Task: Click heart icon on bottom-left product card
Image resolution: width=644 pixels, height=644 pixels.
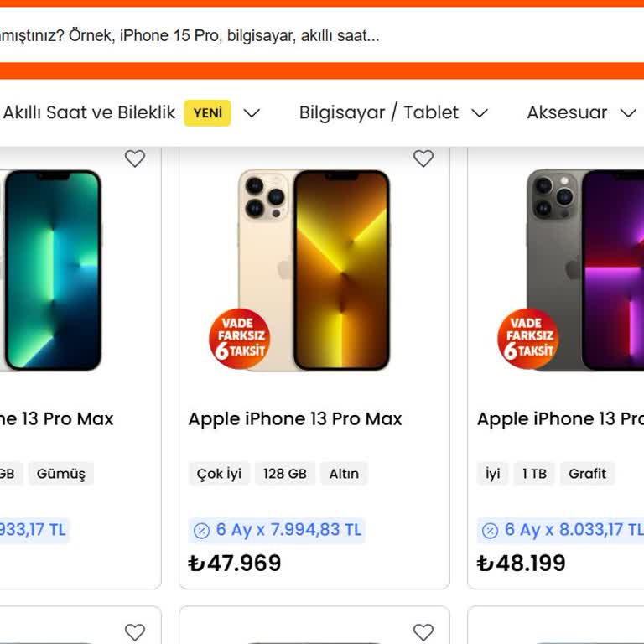Action: click(135, 632)
